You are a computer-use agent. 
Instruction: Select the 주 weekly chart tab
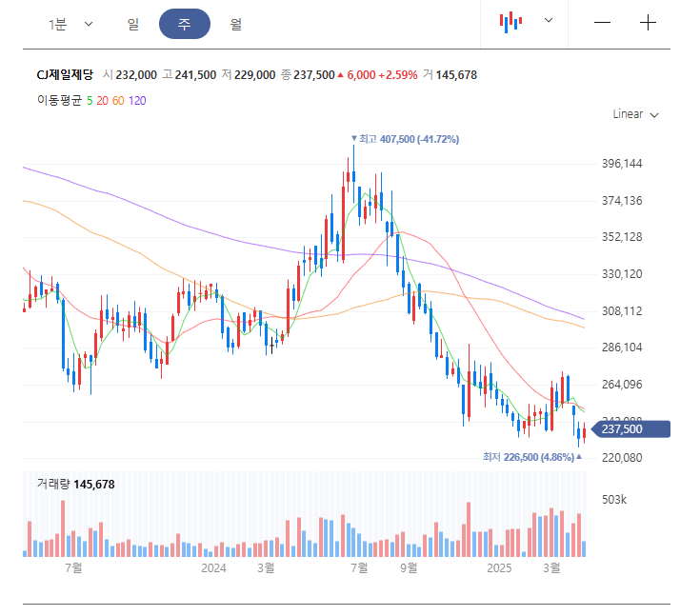click(185, 24)
